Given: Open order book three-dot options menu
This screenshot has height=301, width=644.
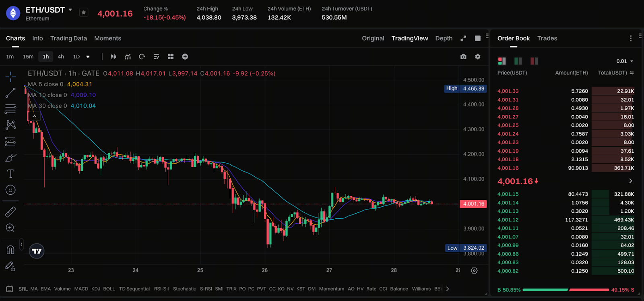Looking at the screenshot, I should pos(631,38).
